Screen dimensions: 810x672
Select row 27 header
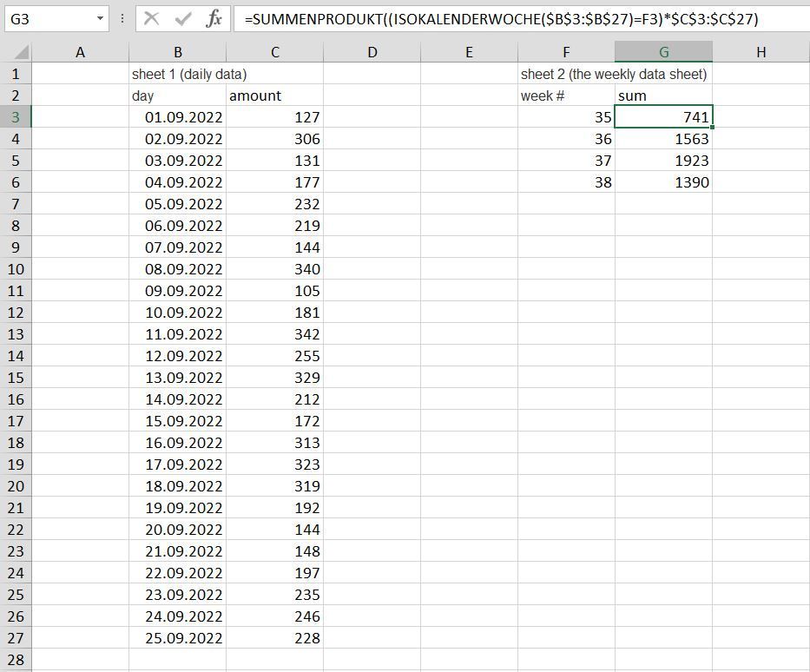[16, 638]
